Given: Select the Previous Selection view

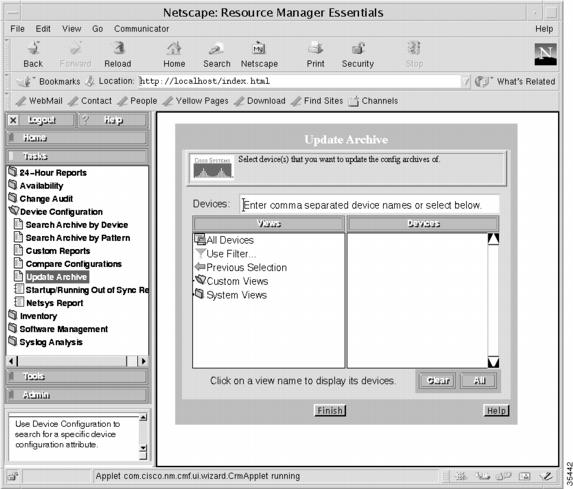Looking at the screenshot, I should point(241,268).
